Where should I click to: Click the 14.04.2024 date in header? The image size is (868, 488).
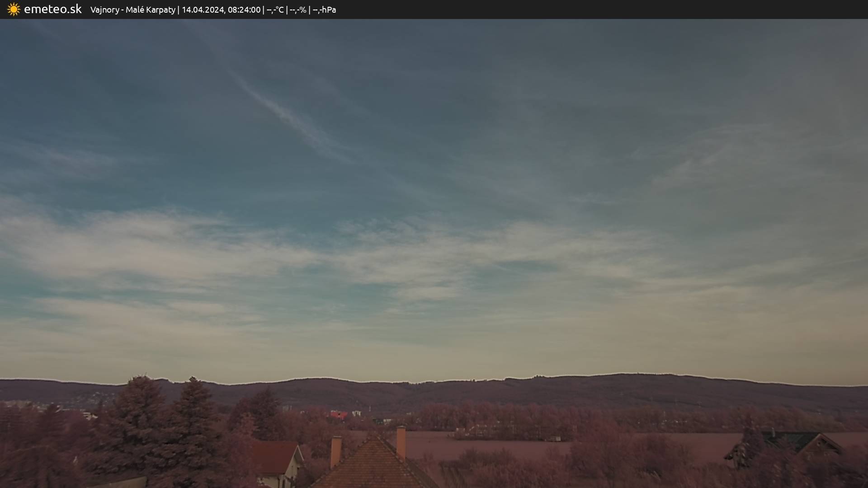point(203,10)
